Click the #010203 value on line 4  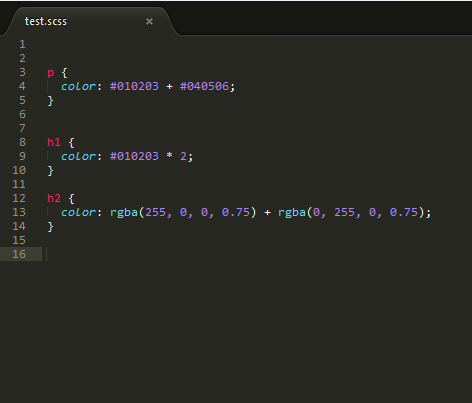[x=134, y=86]
